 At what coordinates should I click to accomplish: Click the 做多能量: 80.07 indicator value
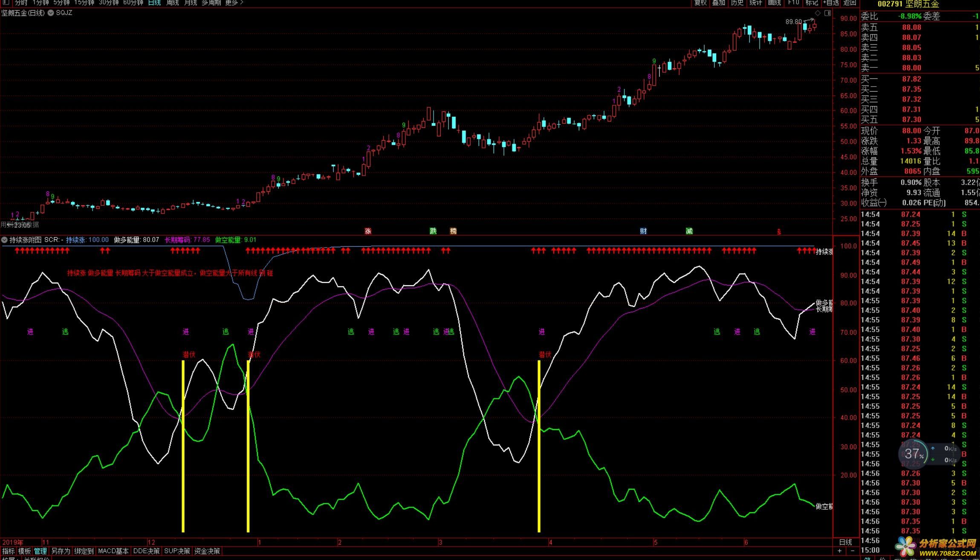[x=136, y=240]
